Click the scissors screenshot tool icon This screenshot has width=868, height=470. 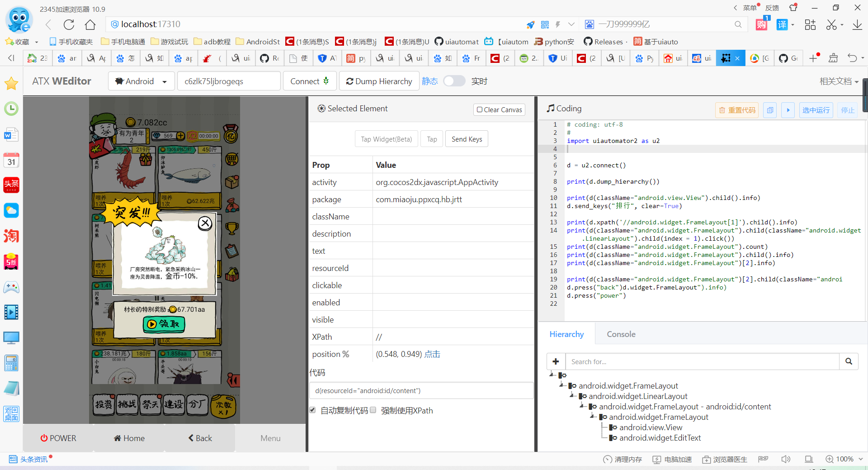831,24
